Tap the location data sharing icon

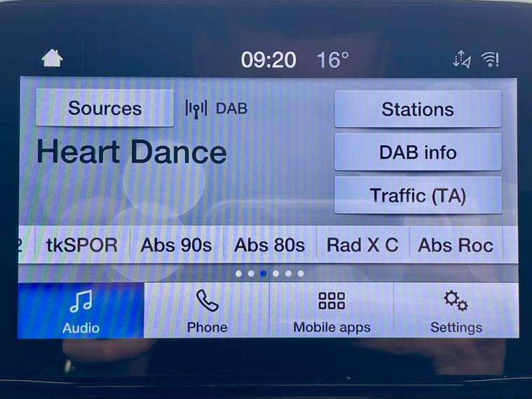462,60
